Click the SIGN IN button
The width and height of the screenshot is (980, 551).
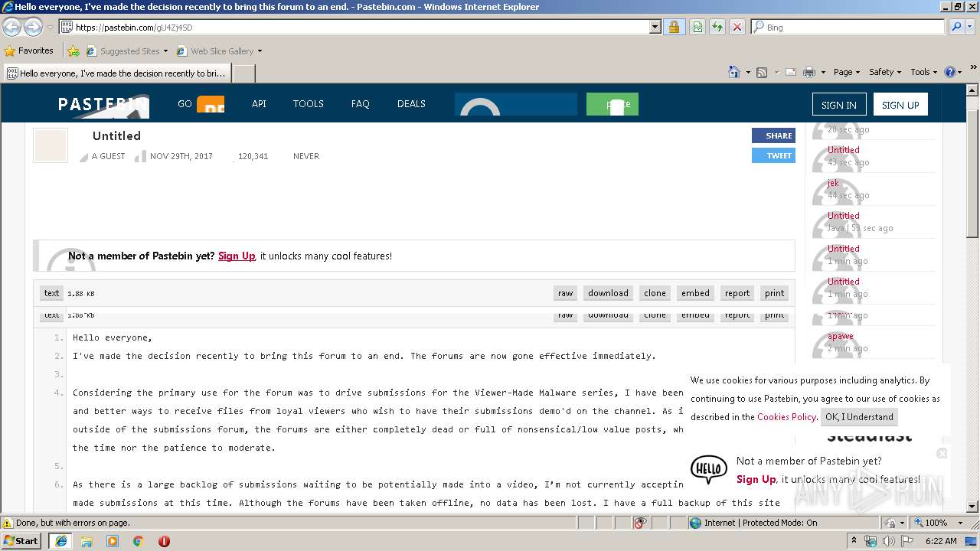pyautogui.click(x=839, y=105)
